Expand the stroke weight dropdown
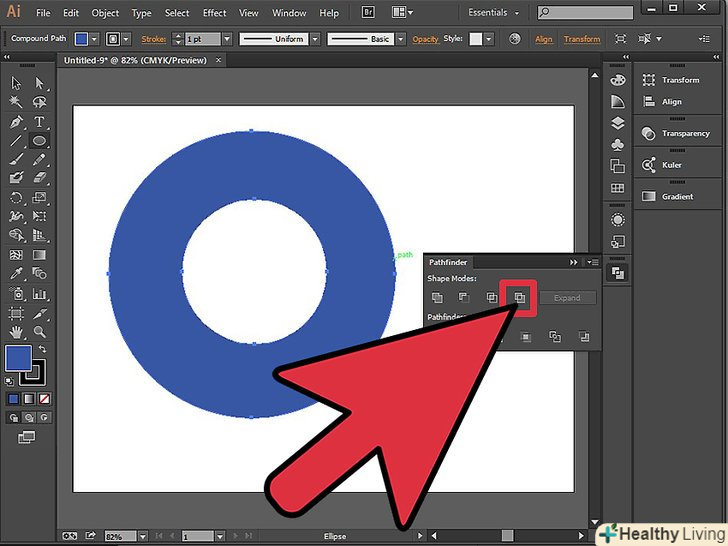This screenshot has height=546, width=728. point(227,39)
